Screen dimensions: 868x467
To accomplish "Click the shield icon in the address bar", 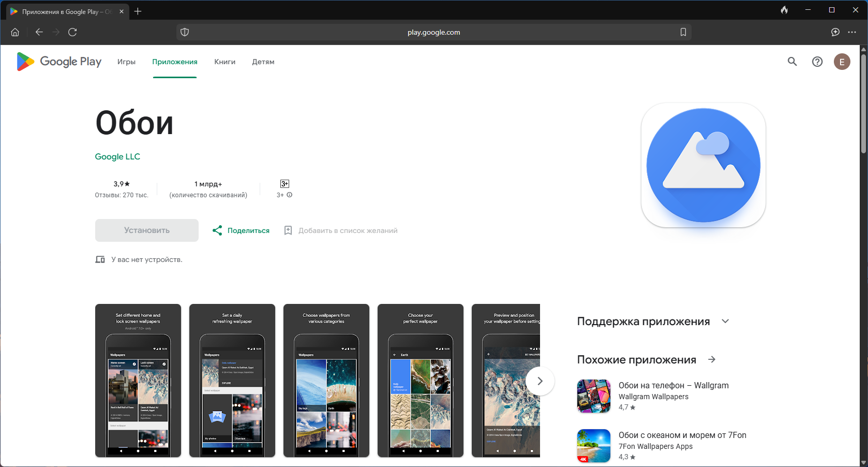I will pyautogui.click(x=185, y=32).
